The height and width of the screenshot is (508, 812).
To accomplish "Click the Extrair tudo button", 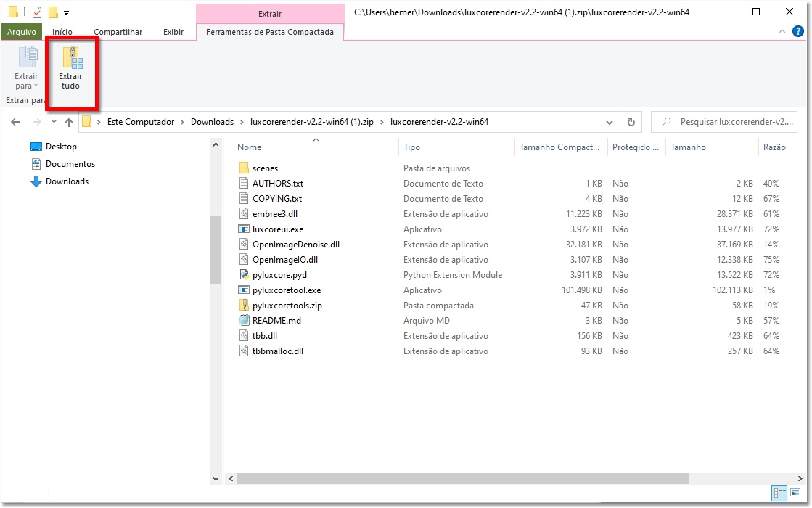I will pyautogui.click(x=71, y=69).
